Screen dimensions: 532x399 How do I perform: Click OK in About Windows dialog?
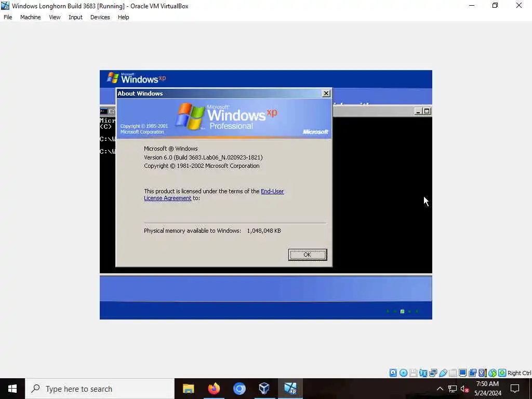(x=308, y=255)
